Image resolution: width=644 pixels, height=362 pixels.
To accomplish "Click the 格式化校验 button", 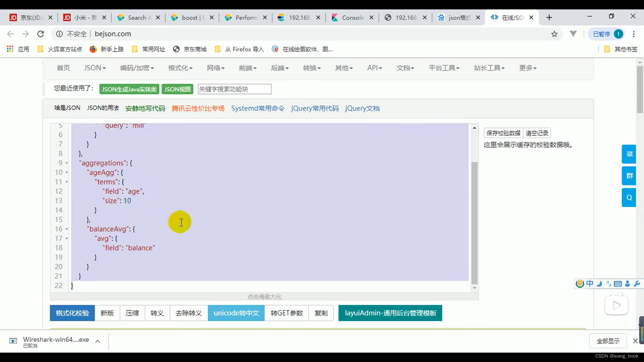I will coord(72,313).
